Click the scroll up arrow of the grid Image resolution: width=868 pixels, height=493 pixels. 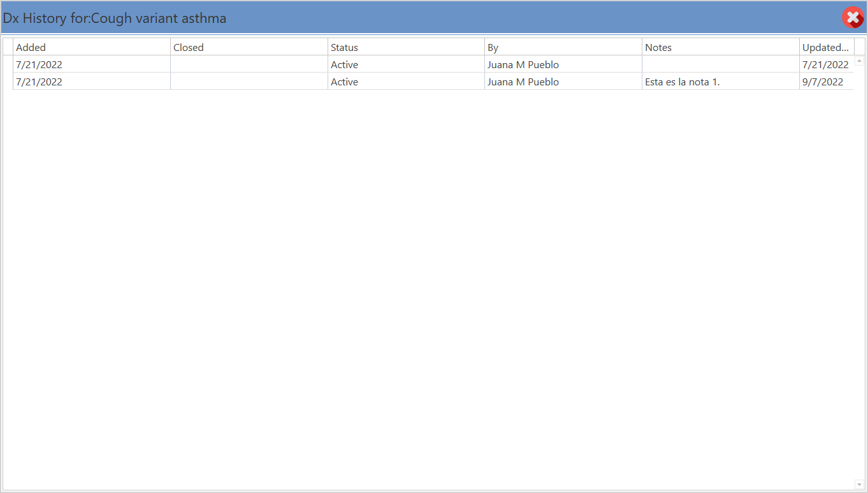click(859, 61)
